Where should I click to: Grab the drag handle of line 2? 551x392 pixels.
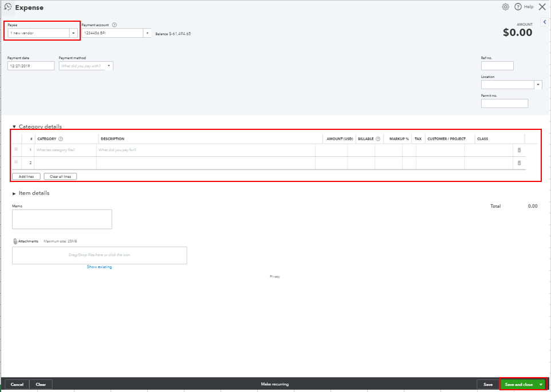click(x=16, y=162)
